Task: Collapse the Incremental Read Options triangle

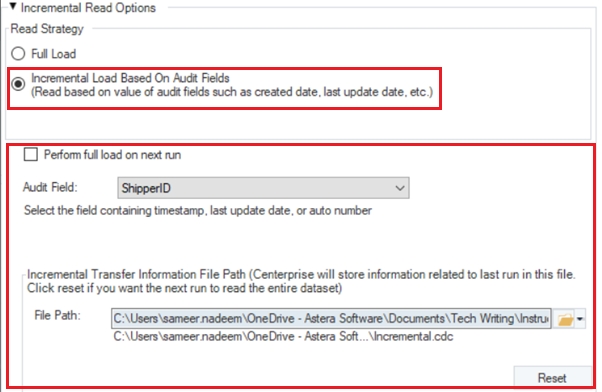Action: [x=13, y=6]
